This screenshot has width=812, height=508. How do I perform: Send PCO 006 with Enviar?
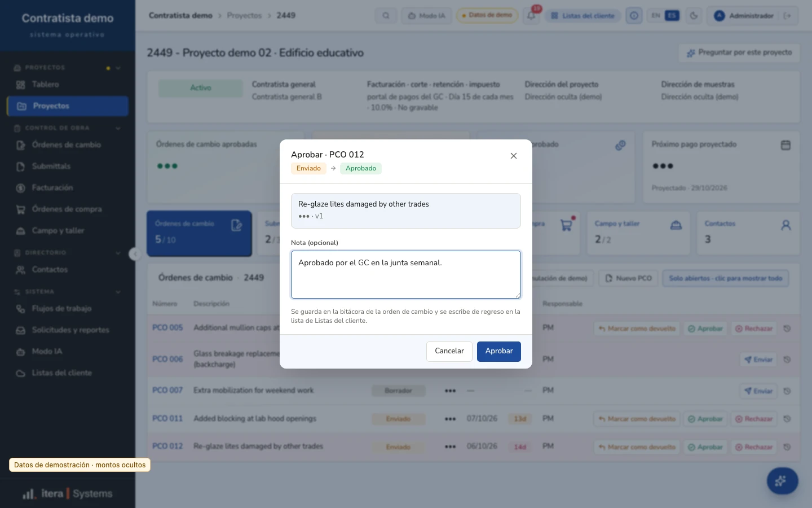758,360
